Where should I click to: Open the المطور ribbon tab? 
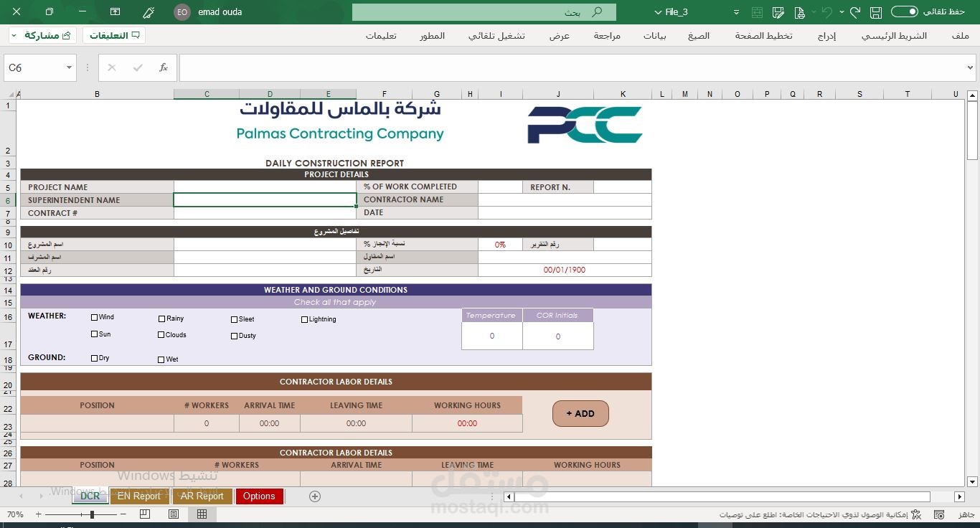pyautogui.click(x=432, y=35)
